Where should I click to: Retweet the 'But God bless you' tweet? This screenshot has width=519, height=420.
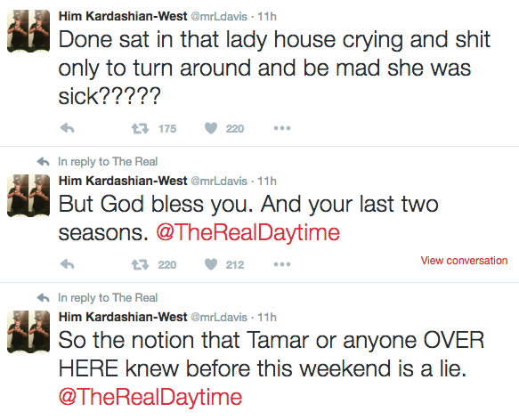tap(140, 264)
